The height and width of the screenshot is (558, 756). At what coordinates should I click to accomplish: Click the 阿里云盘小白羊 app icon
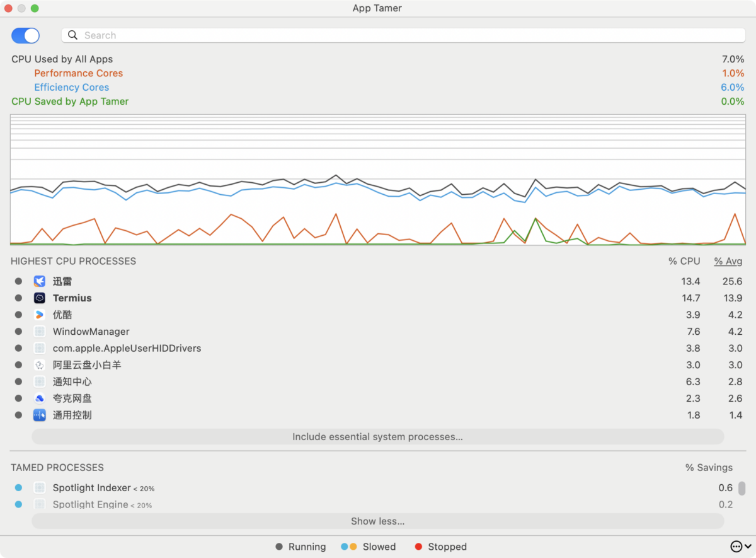coord(39,364)
